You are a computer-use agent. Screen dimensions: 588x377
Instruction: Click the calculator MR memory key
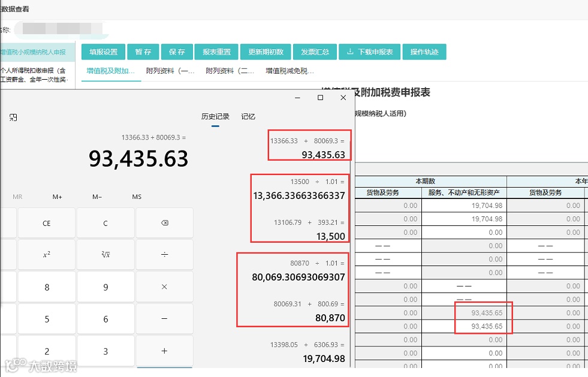click(17, 197)
